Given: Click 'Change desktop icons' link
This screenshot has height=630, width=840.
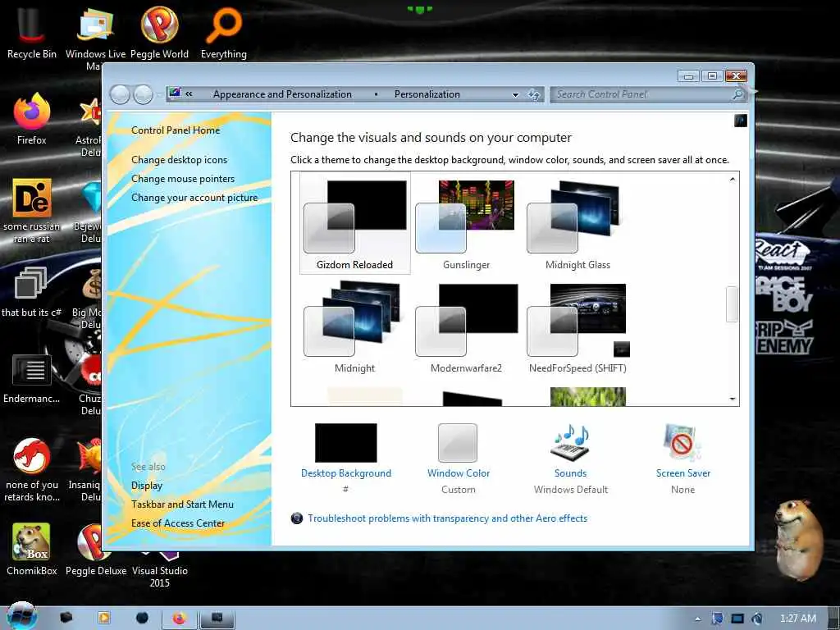Looking at the screenshot, I should [179, 160].
